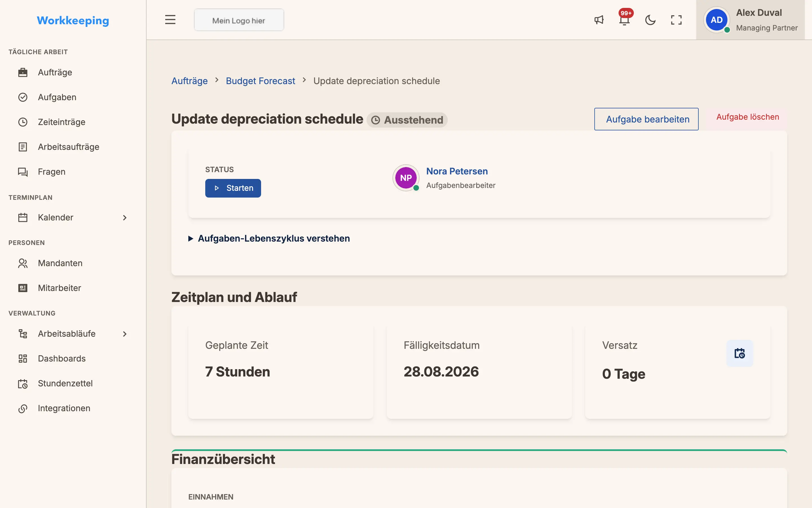Open Alex Duval account menu

coord(750,20)
